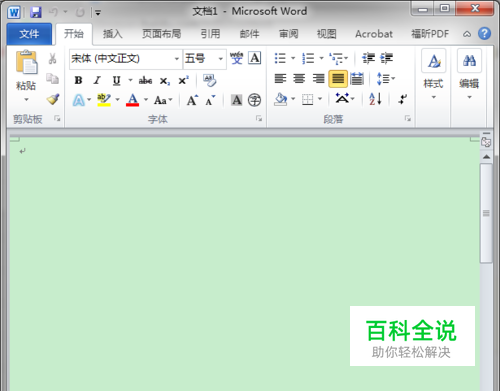Open the font size dropdown (五号)
Image resolution: width=500 pixels, height=391 pixels.
click(220, 59)
